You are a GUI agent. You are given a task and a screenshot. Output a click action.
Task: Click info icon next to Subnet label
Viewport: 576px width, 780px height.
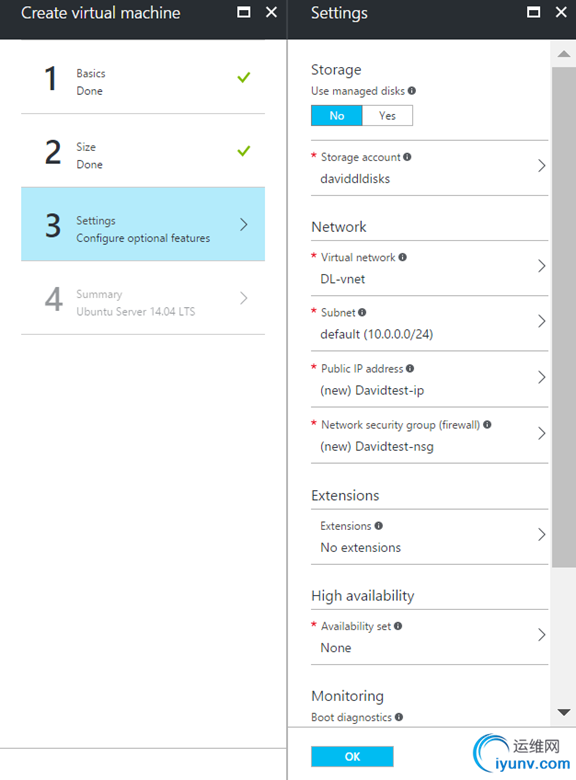tap(362, 312)
